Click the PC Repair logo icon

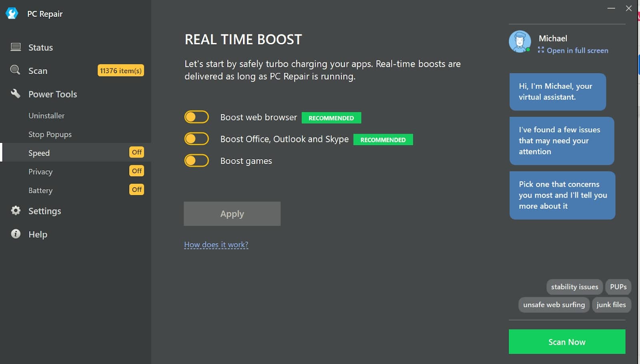coord(12,14)
